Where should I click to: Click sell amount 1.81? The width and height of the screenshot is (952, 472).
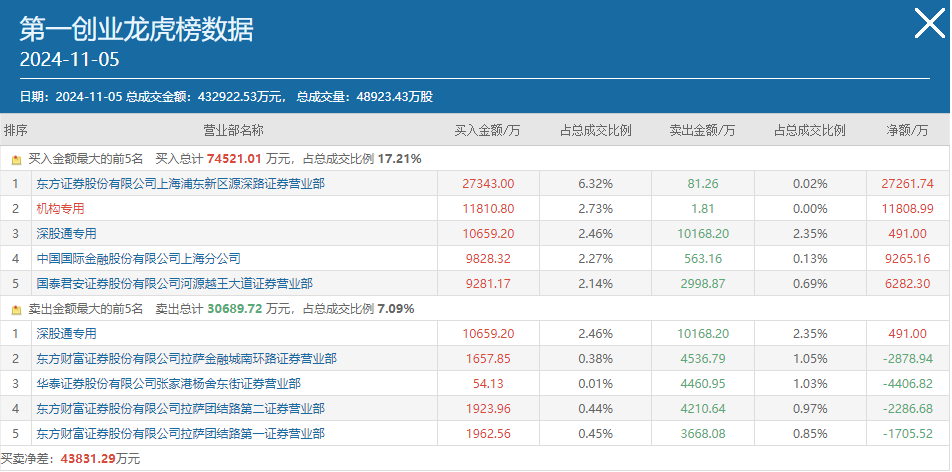tap(703, 209)
